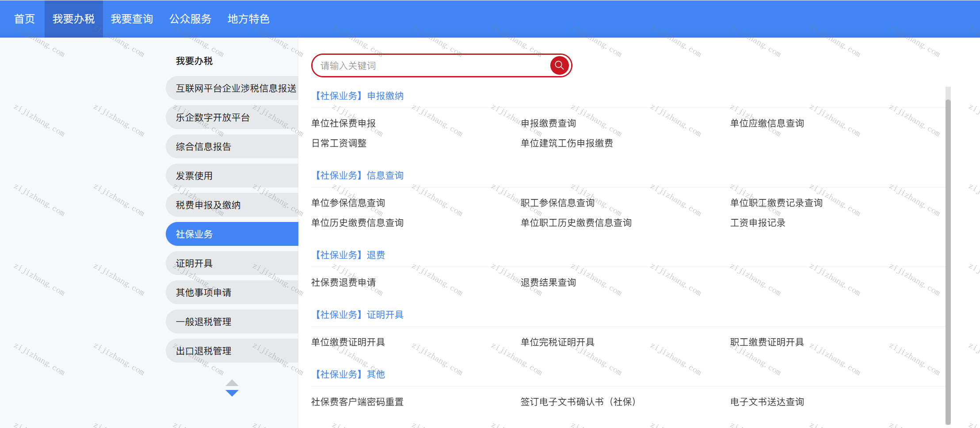Focus the keyword search input field
The image size is (980, 428).
(431, 65)
